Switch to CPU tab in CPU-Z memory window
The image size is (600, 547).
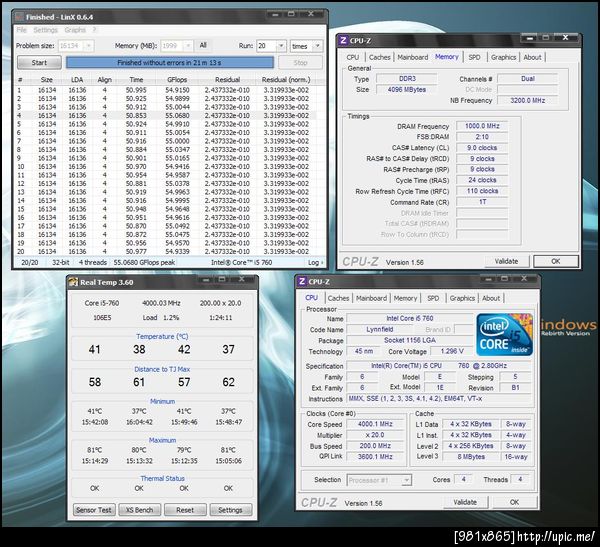(352, 57)
